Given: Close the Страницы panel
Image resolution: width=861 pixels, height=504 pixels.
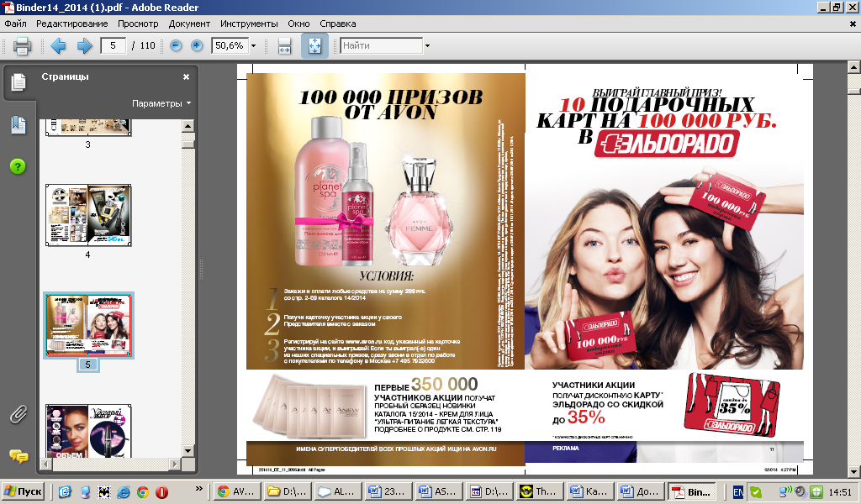Looking at the screenshot, I should (186, 76).
